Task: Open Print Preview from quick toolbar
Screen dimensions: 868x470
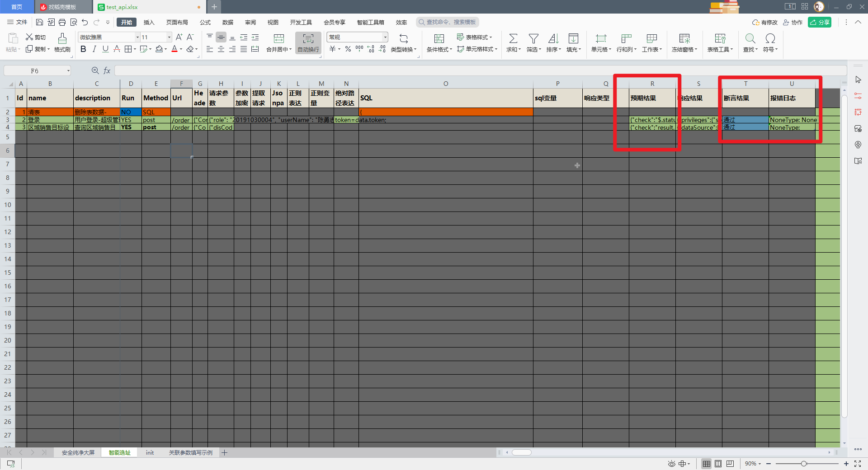Action: click(x=73, y=22)
